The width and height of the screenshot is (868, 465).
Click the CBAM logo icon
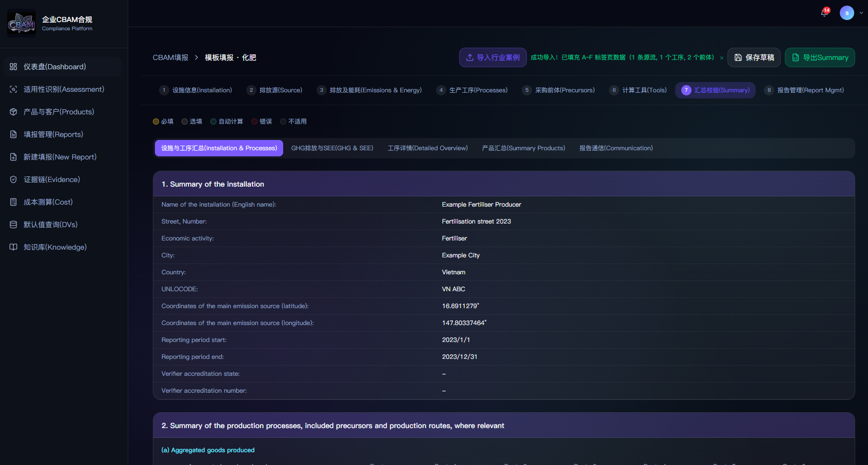22,23
